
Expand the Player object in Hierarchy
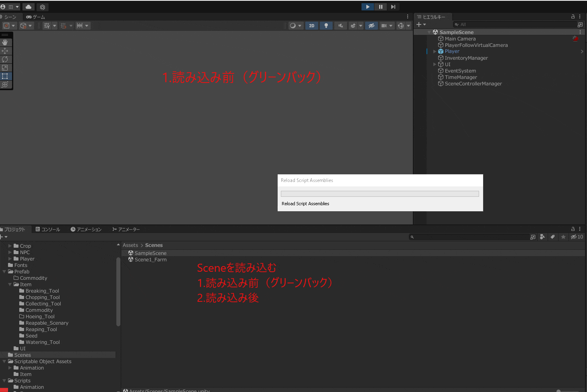coord(435,51)
